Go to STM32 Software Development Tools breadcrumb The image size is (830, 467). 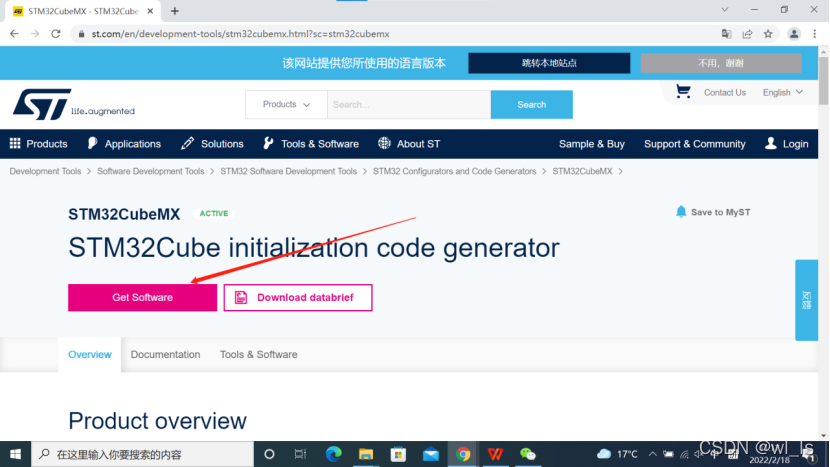288,171
